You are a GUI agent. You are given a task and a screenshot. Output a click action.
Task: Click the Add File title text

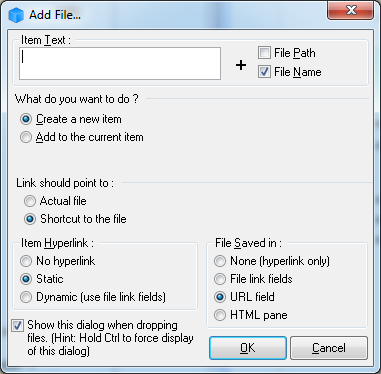click(55, 15)
